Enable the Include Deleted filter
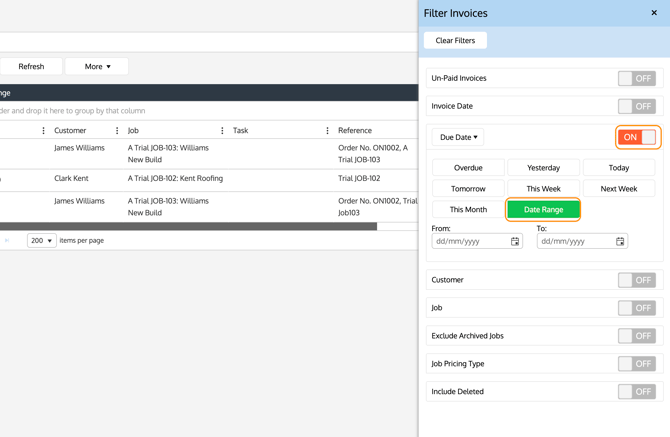The width and height of the screenshot is (670, 437). (636, 392)
